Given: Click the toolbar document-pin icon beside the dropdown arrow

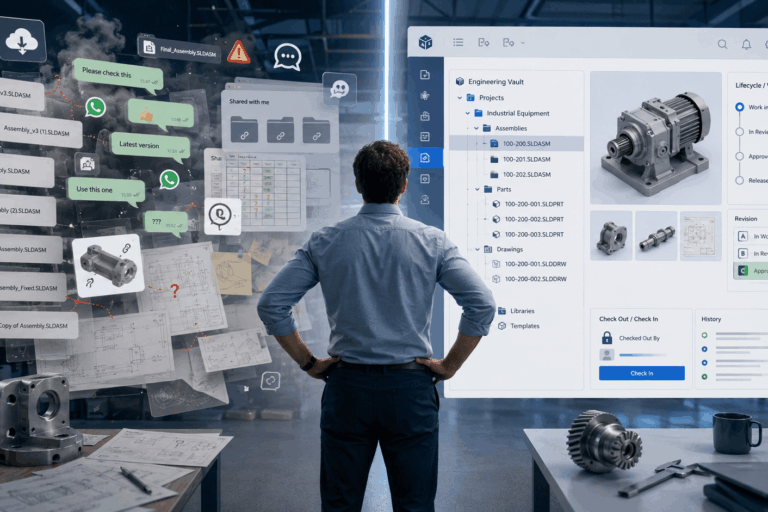Looking at the screenshot, I should tap(508, 43).
